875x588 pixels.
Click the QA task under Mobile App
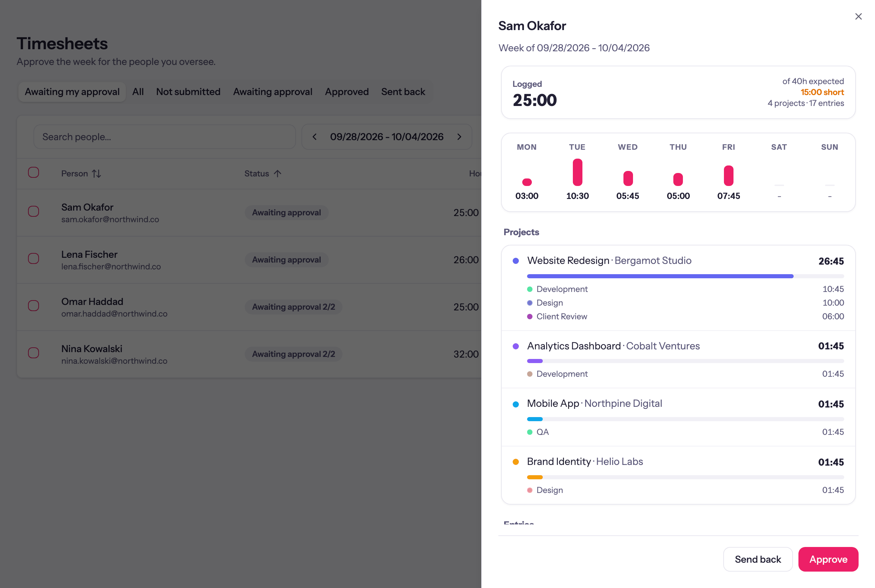click(685, 432)
